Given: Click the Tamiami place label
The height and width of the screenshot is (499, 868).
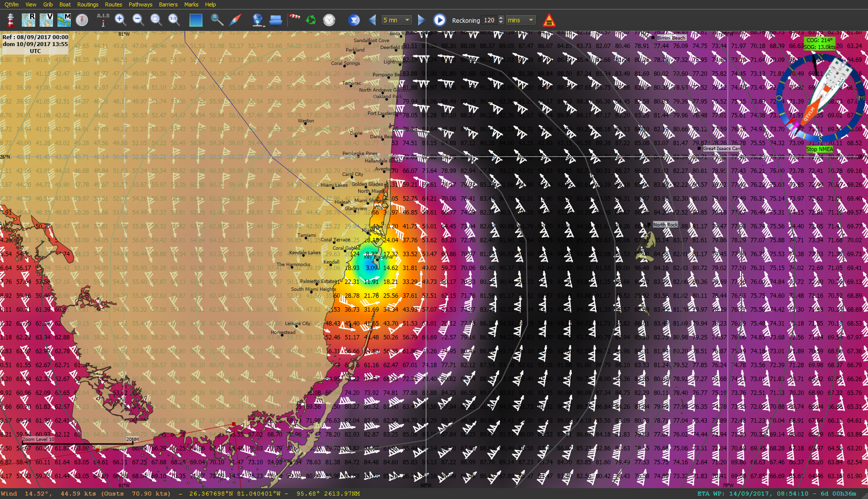Looking at the screenshot, I should click(307, 235).
